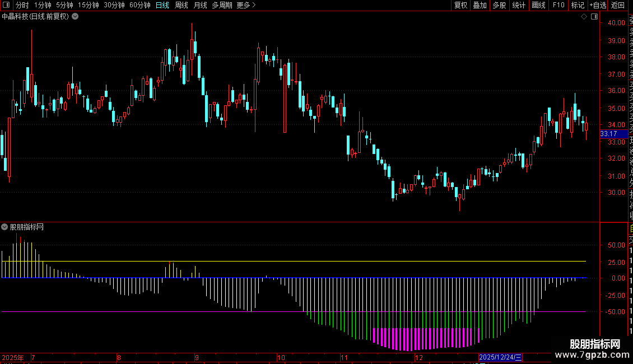Click the panel layout icon at top-left
Screen dimensions: 633x364
pyautogui.click(x=6, y=5)
